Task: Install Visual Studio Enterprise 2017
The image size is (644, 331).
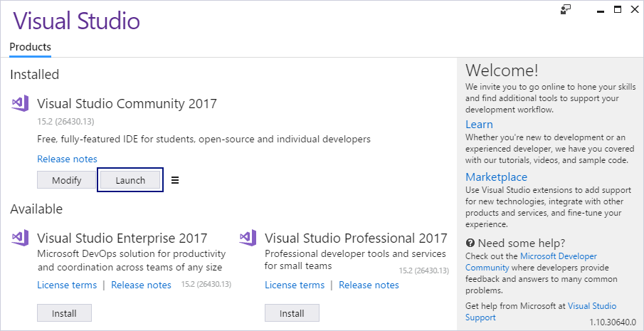Action: (64, 313)
